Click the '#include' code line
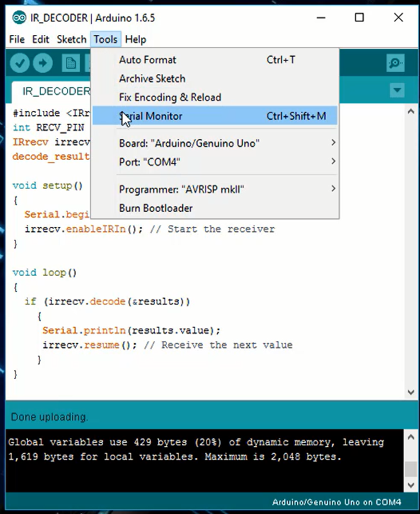 click(51, 113)
